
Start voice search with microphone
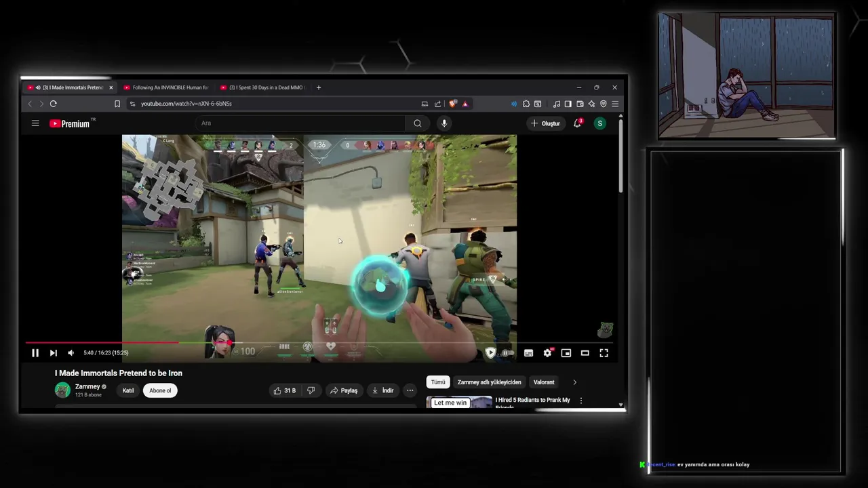click(444, 123)
